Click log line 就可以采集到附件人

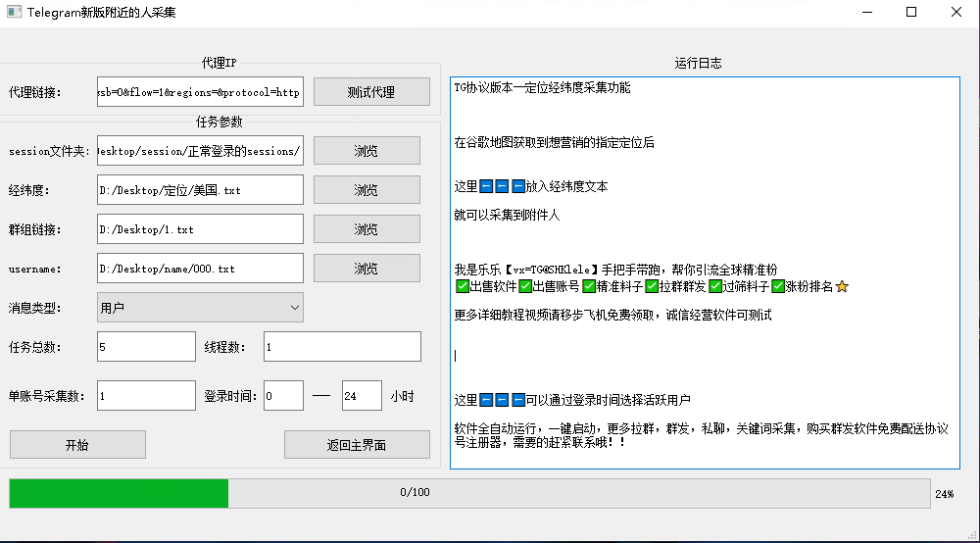(x=507, y=215)
